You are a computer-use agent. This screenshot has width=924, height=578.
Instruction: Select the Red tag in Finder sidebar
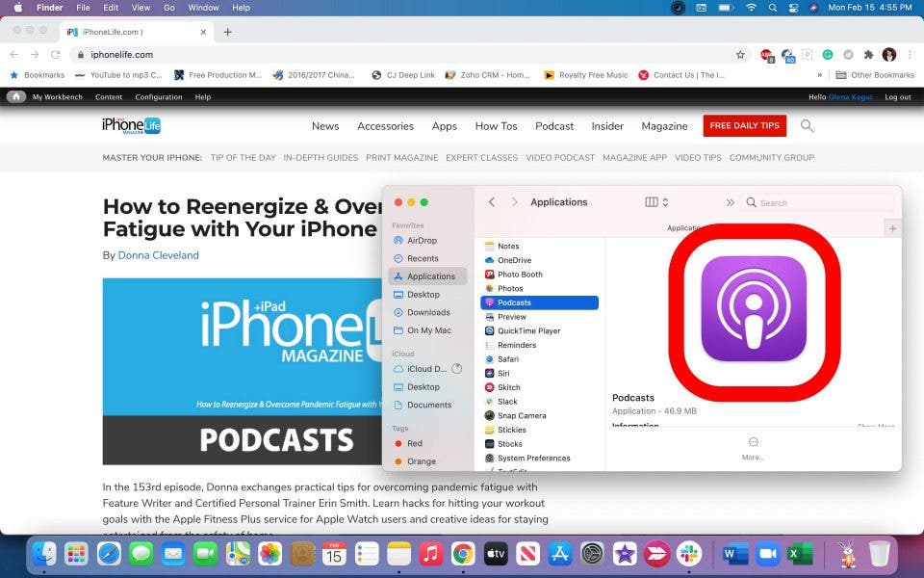pyautogui.click(x=414, y=443)
